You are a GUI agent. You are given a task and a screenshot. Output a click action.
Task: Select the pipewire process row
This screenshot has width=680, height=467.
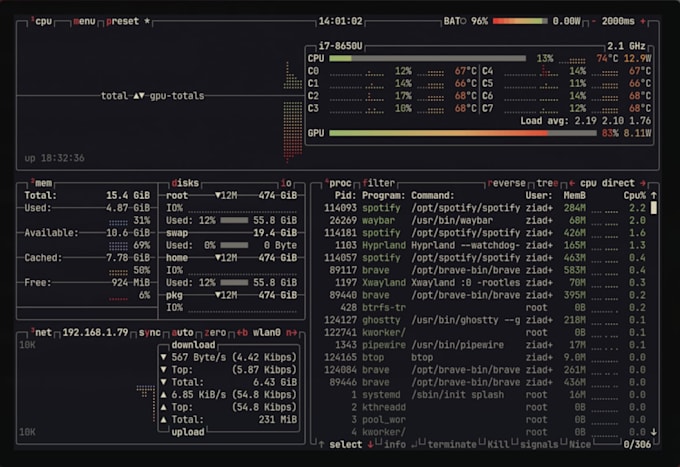[x=485, y=345]
